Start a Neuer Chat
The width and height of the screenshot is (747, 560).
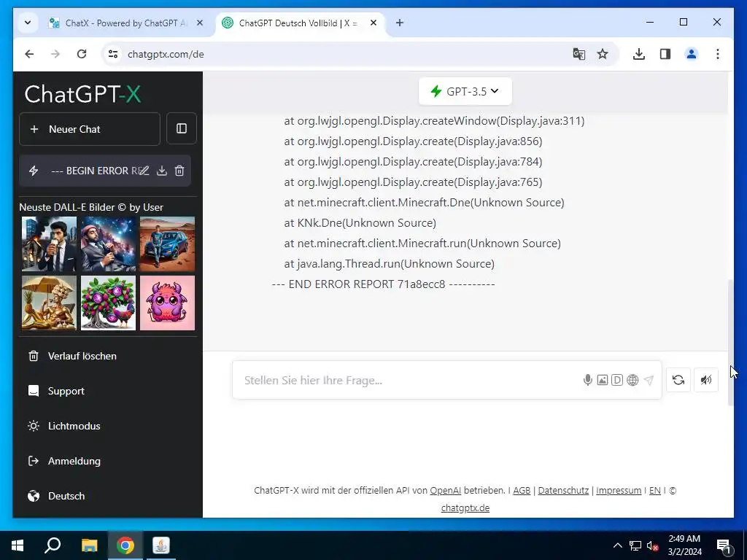pos(90,129)
